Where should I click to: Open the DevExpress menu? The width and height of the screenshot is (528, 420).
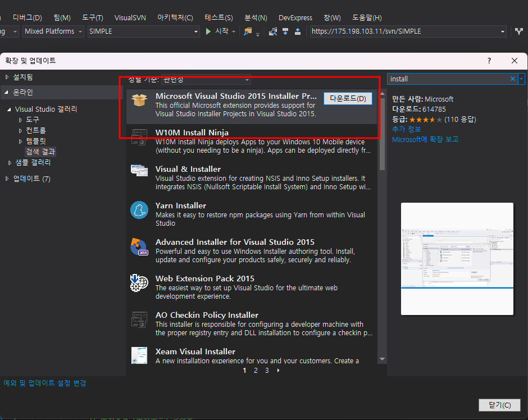[295, 17]
